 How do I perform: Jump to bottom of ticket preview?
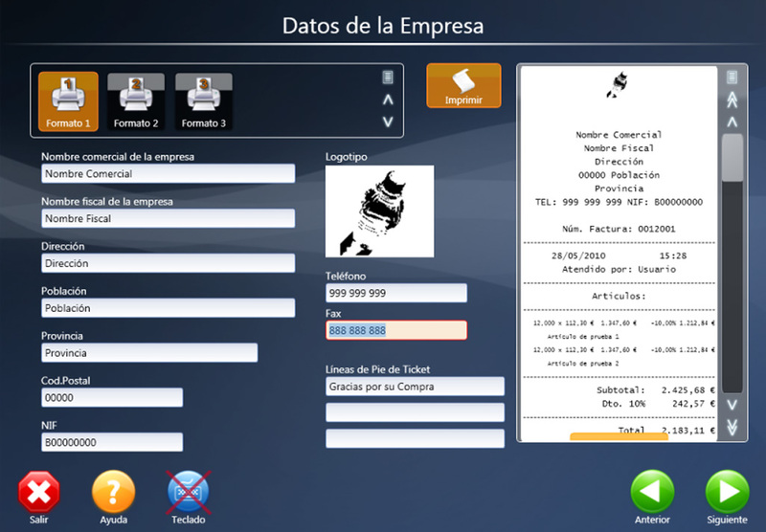[732, 428]
